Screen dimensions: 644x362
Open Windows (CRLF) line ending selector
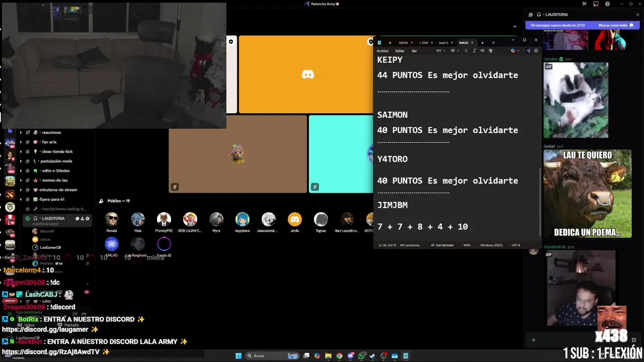(x=492, y=245)
